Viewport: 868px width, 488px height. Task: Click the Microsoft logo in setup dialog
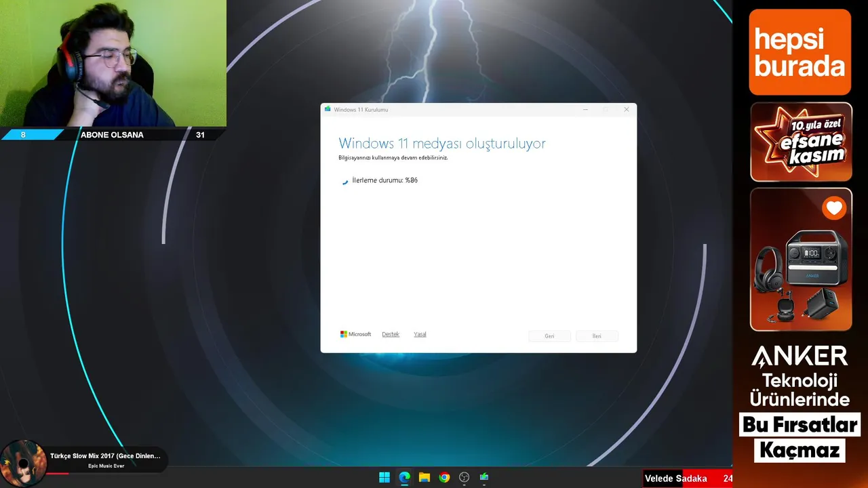click(355, 334)
